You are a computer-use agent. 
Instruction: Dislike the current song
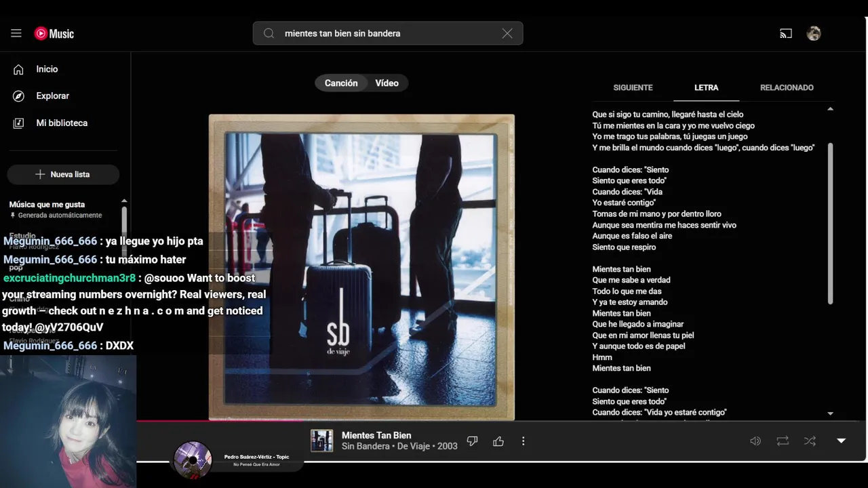(x=473, y=441)
